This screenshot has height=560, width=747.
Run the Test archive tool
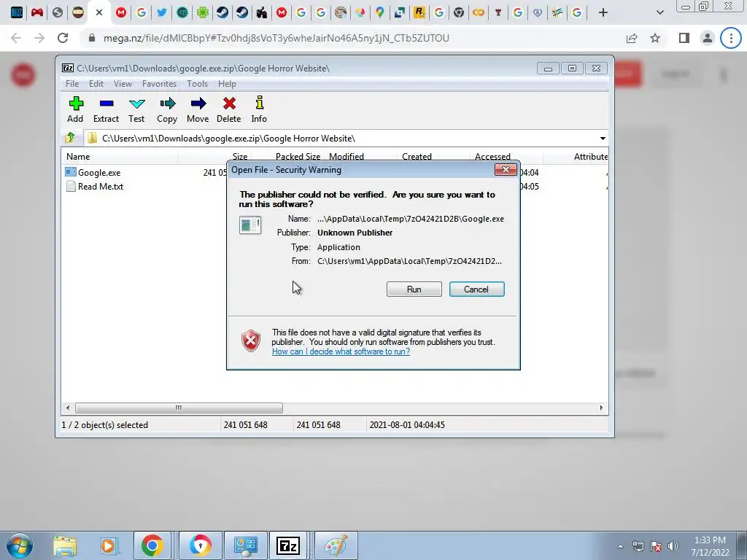(136, 109)
